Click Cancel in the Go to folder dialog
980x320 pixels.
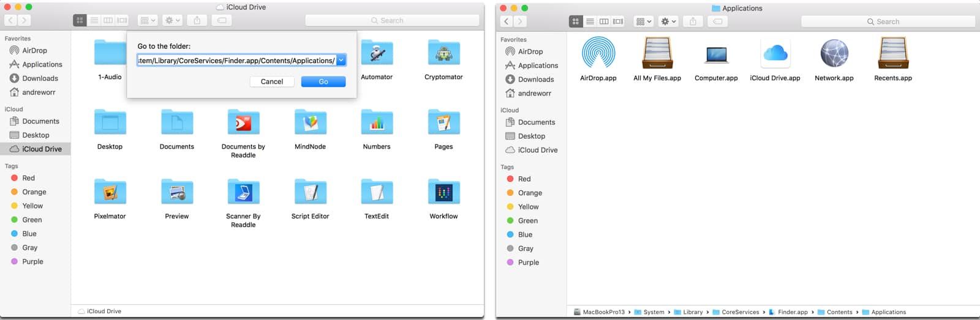click(272, 81)
